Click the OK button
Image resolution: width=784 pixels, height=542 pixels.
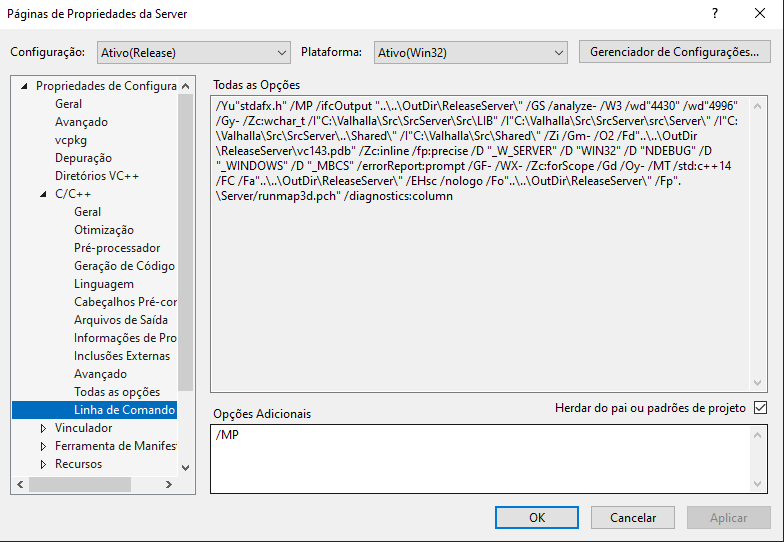point(536,518)
